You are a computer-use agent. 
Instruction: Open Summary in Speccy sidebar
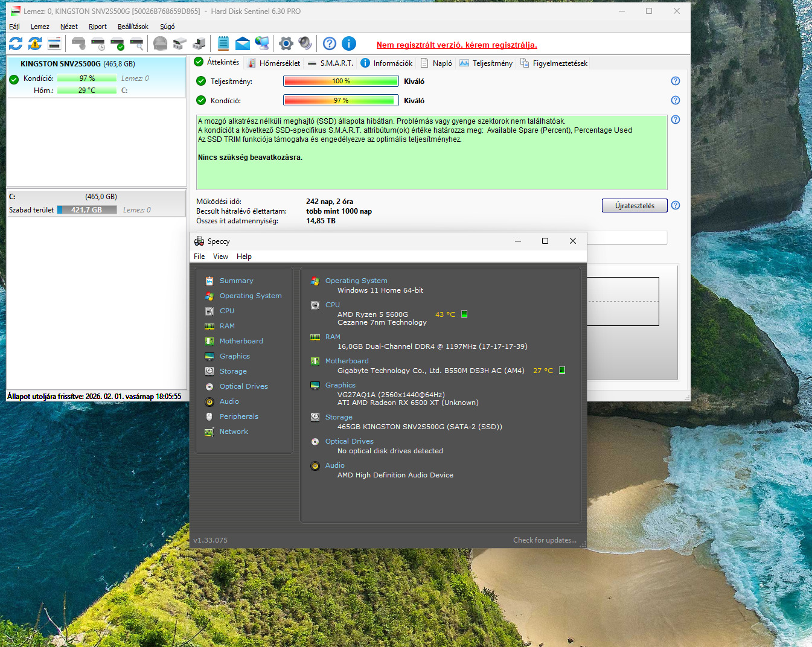(236, 281)
